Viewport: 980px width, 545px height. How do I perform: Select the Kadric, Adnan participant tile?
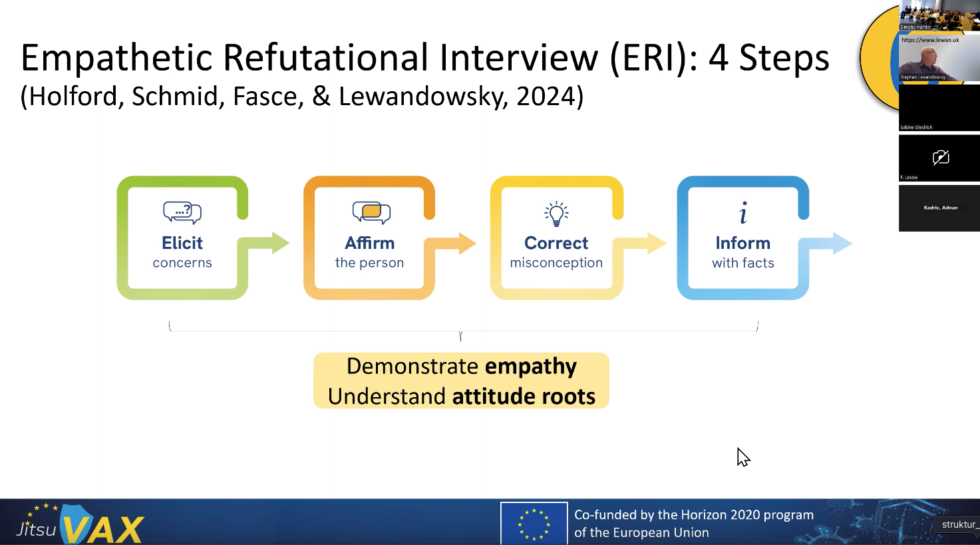tap(939, 208)
